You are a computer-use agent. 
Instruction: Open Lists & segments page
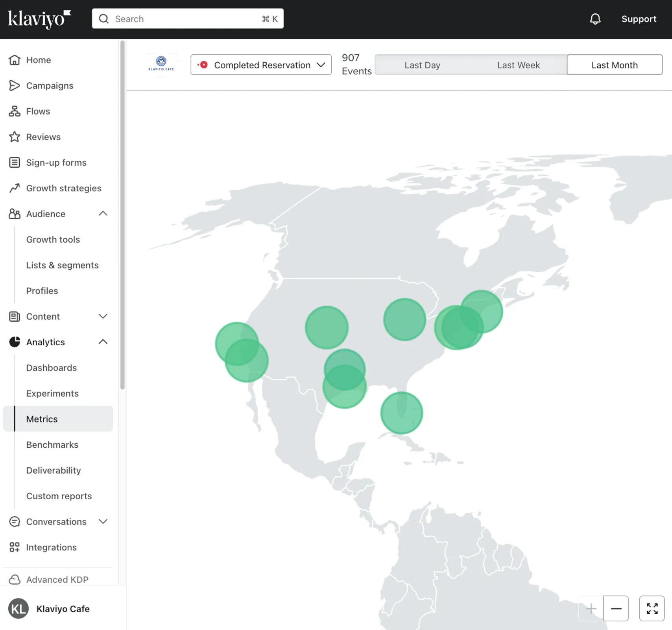[63, 265]
